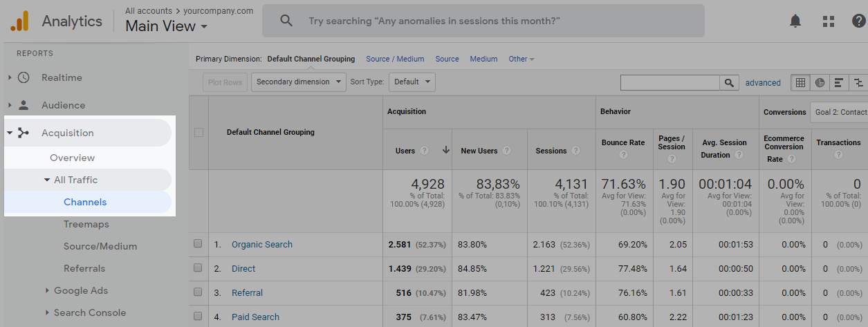Toggle the select-all header checkbox
This screenshot has width=868, height=327.
pos(199,132)
